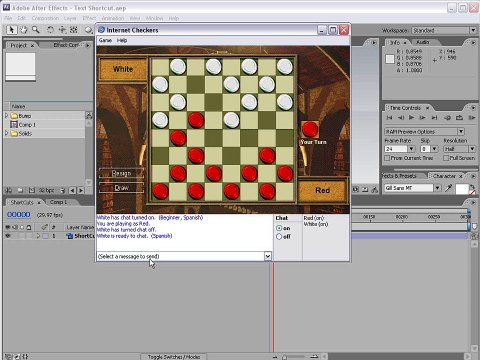Open the Game menu in Internet Checkers

(105, 40)
